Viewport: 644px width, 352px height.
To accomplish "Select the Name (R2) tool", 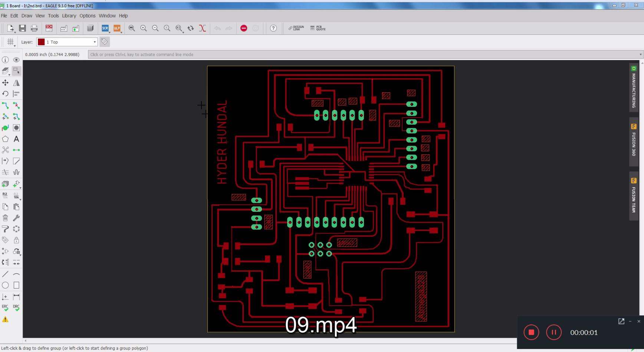I will click(5, 195).
